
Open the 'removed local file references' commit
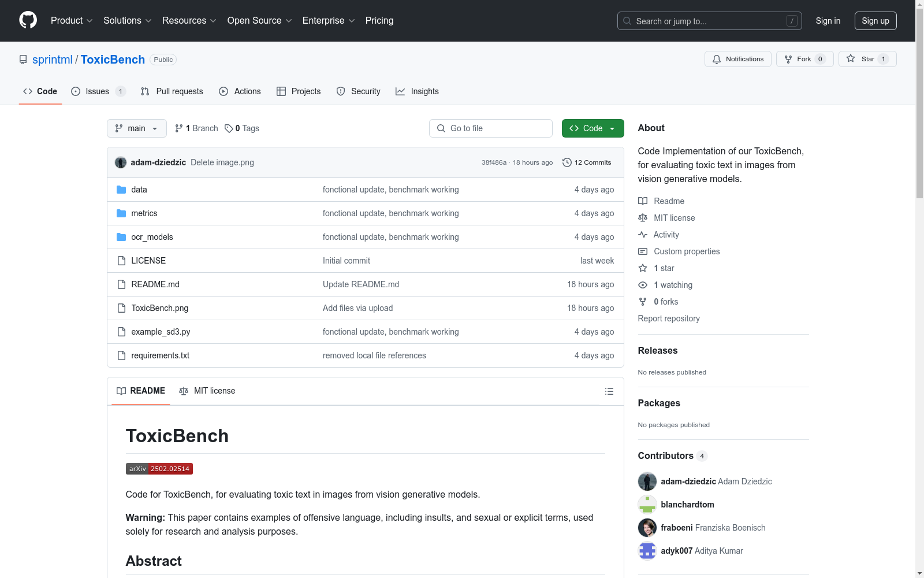point(374,355)
